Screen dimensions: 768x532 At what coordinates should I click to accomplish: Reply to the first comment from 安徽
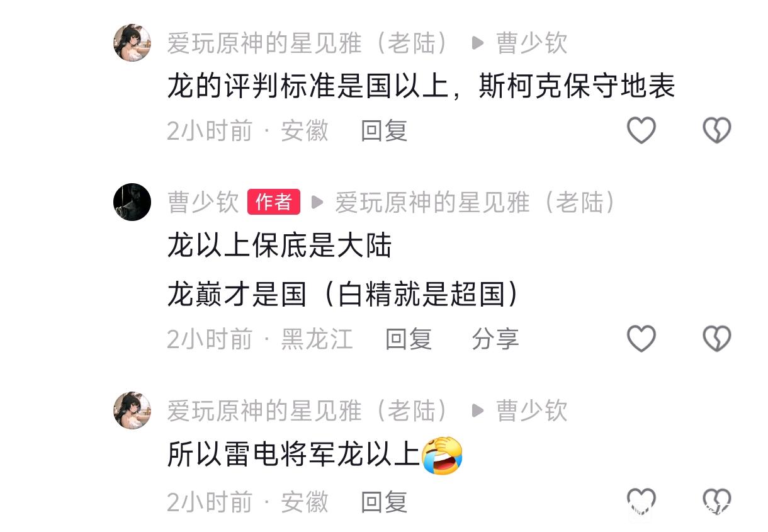tap(384, 130)
